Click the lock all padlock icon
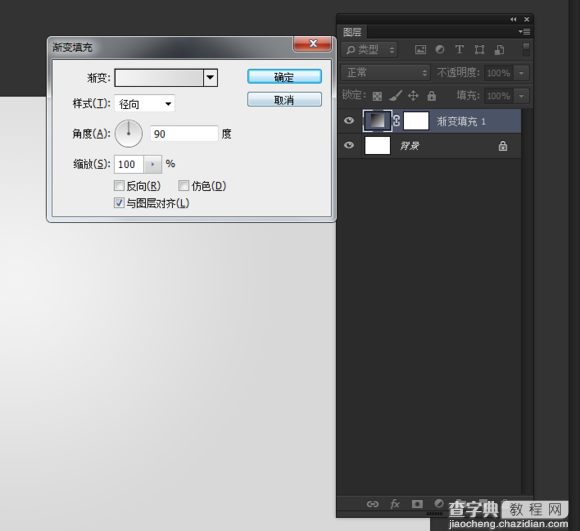 (x=431, y=96)
